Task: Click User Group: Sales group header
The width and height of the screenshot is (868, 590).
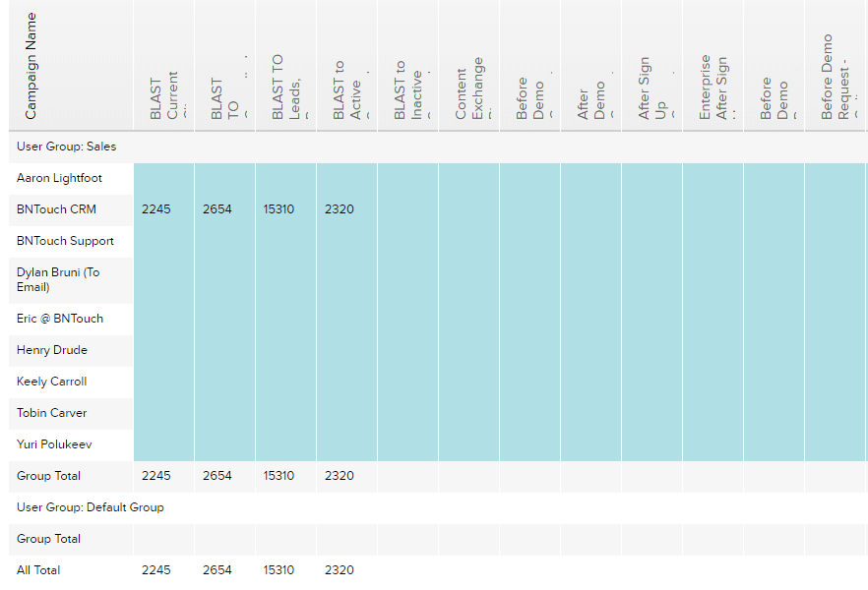Action: click(67, 147)
